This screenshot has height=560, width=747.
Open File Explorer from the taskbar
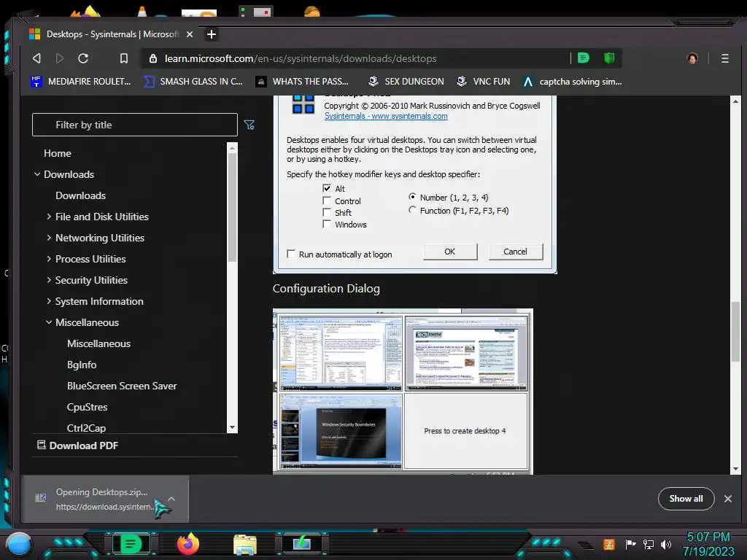245,545
